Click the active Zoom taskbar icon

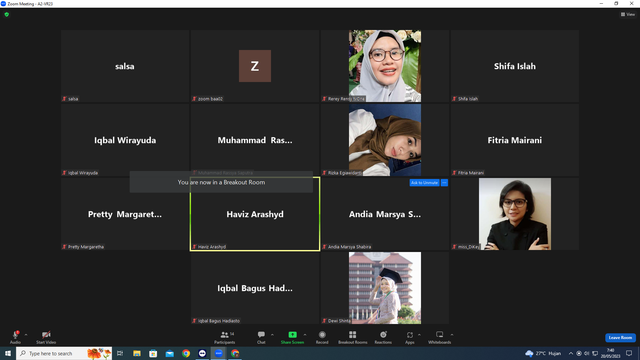click(x=219, y=353)
